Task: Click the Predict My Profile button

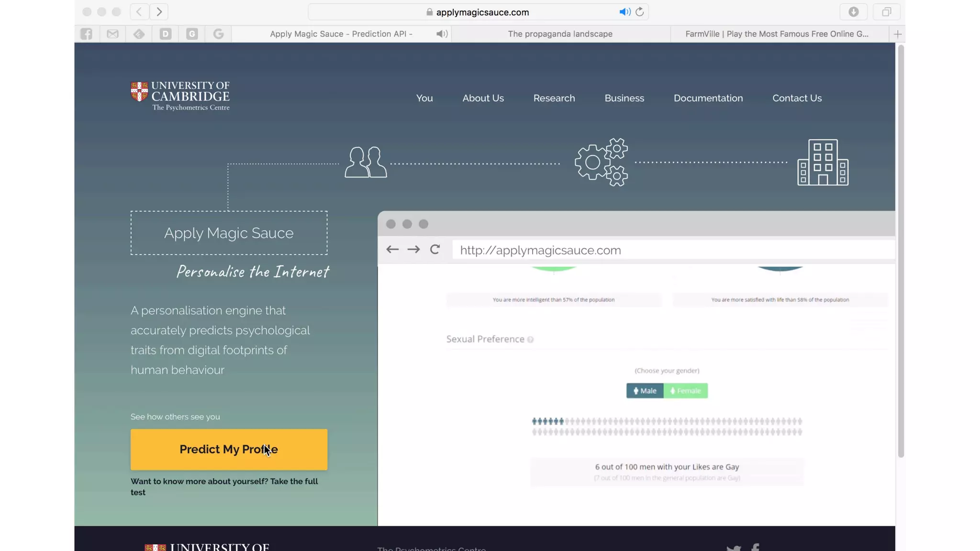Action: click(x=229, y=449)
